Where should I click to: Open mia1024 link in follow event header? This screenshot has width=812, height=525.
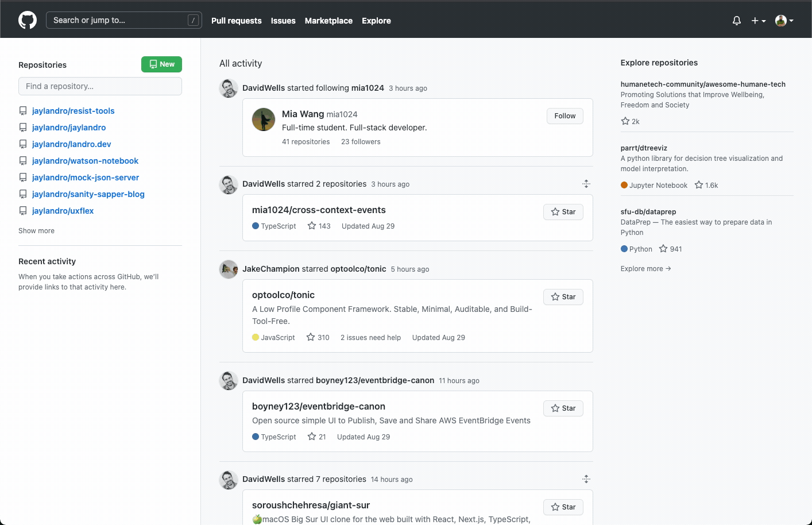pyautogui.click(x=368, y=88)
